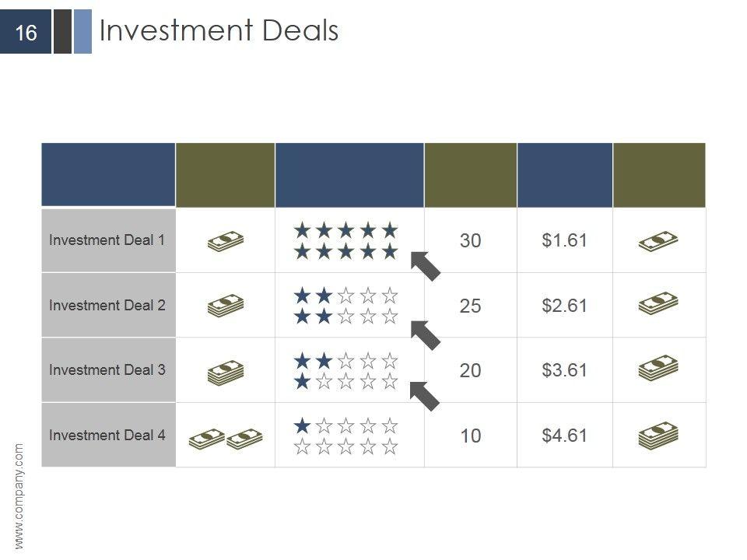This screenshot has height=560, width=747.
Task: Select the Investment Deal 3 label cell
Action: 108,370
